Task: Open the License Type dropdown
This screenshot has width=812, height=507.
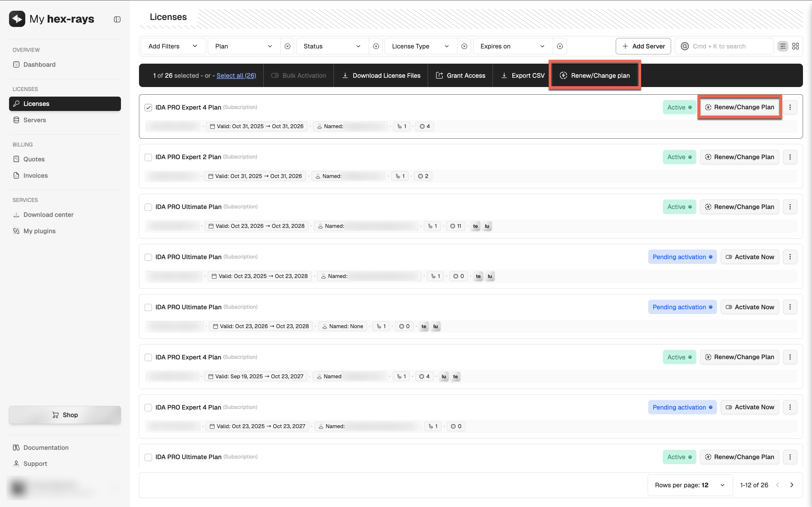Action: [x=420, y=46]
